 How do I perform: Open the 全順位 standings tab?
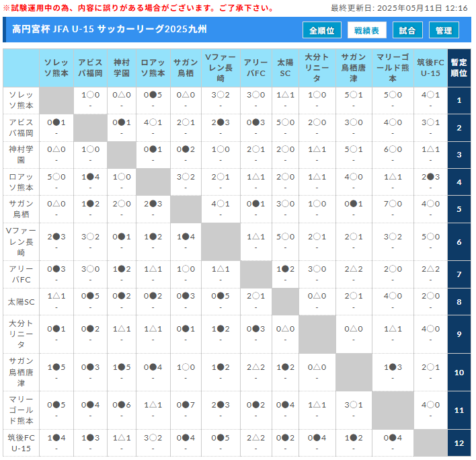click(x=323, y=30)
